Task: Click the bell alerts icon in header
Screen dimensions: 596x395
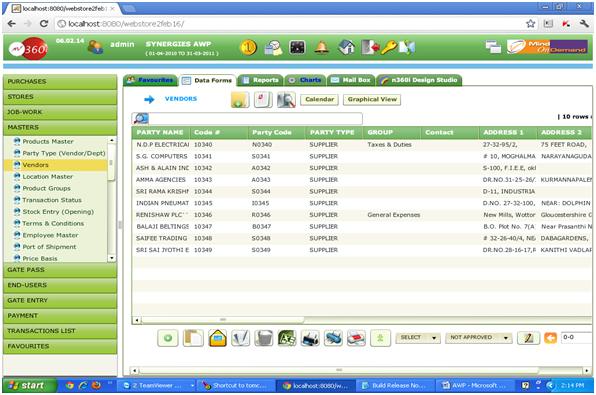Action: click(322, 48)
